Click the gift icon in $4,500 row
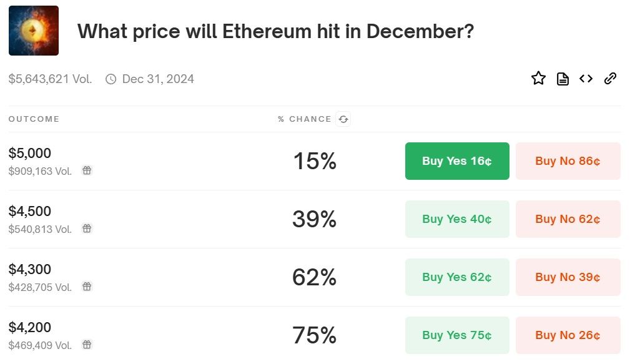Viewport: 630px width, 364px height. pyautogui.click(x=87, y=229)
